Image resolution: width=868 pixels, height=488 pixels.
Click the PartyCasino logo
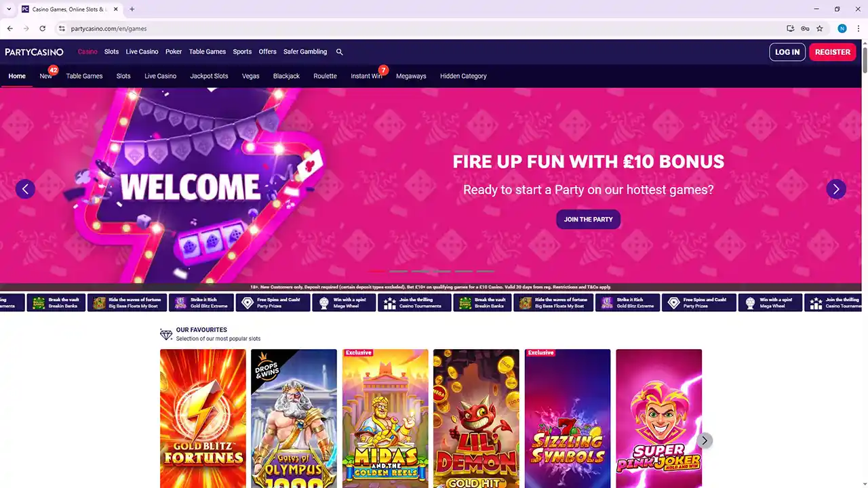(34, 52)
